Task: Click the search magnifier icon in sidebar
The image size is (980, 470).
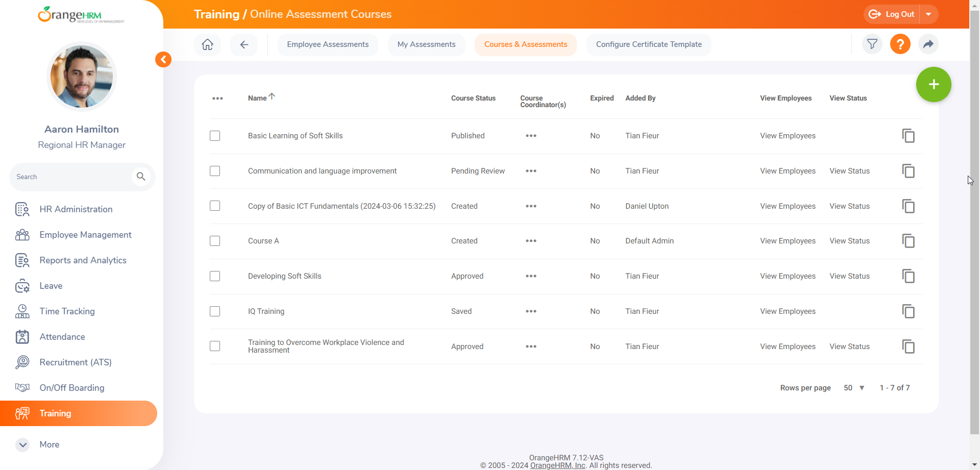Action: (141, 177)
